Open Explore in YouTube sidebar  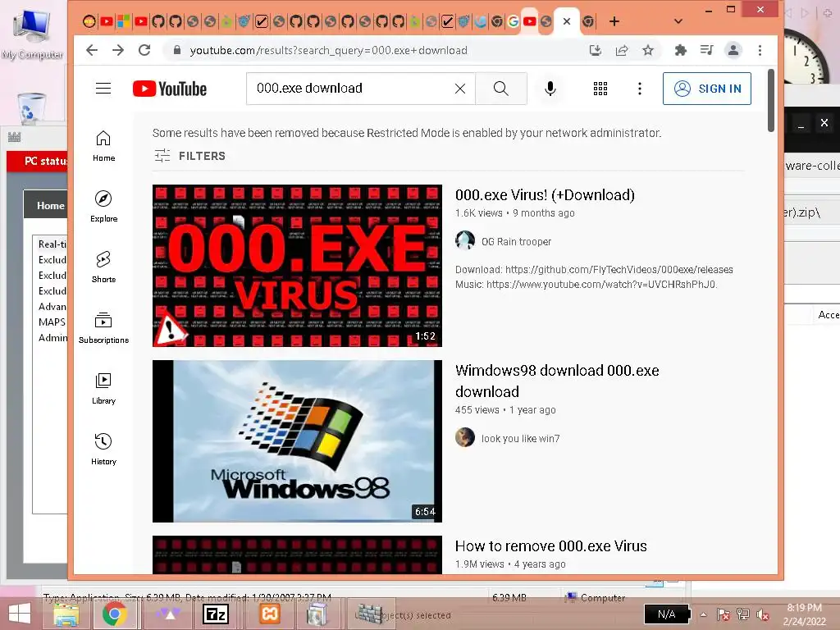(103, 206)
